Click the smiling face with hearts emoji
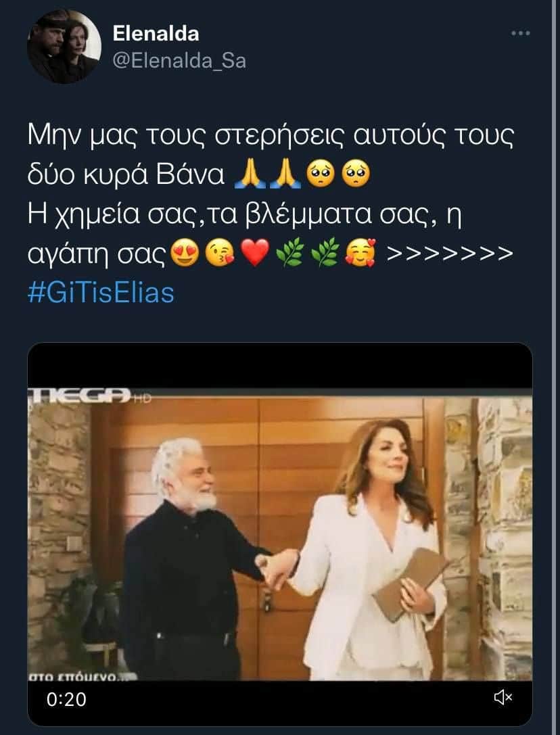Screen dimensions: 560x735 (x=360, y=252)
